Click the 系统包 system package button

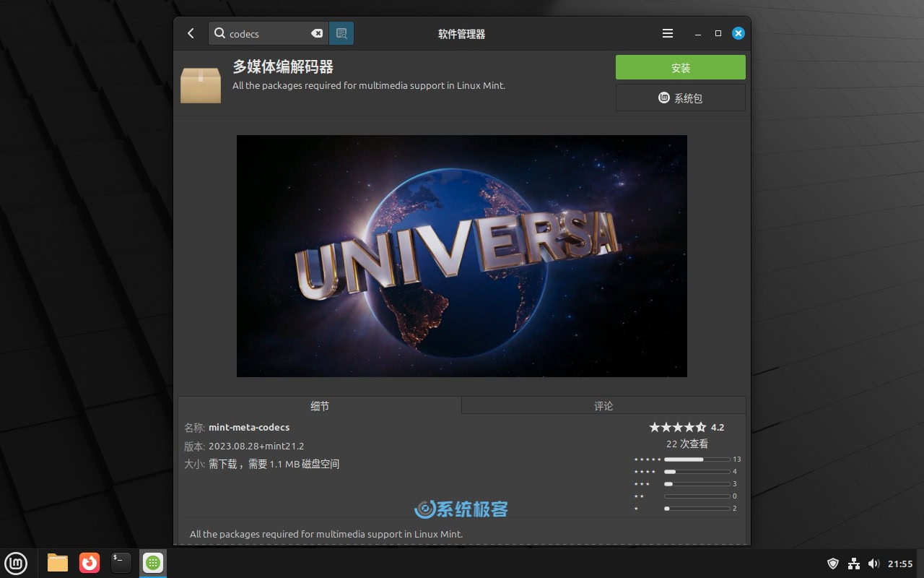point(681,98)
